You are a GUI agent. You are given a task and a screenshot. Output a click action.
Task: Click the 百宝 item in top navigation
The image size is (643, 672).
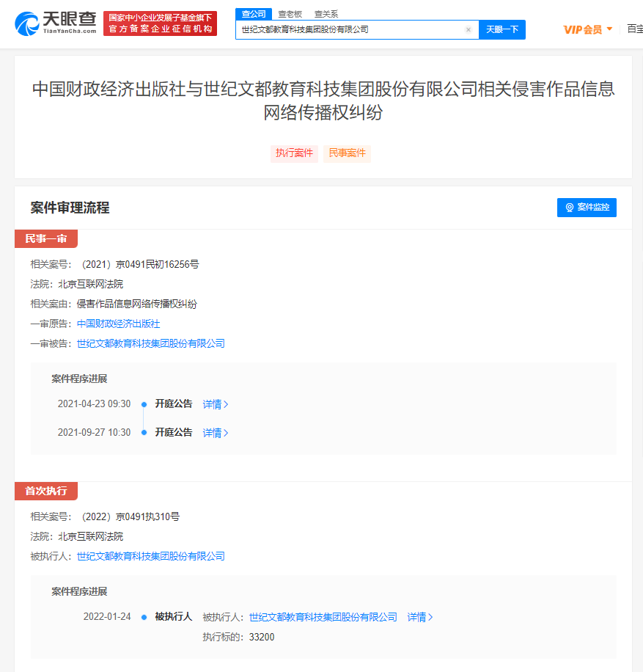[634, 29]
